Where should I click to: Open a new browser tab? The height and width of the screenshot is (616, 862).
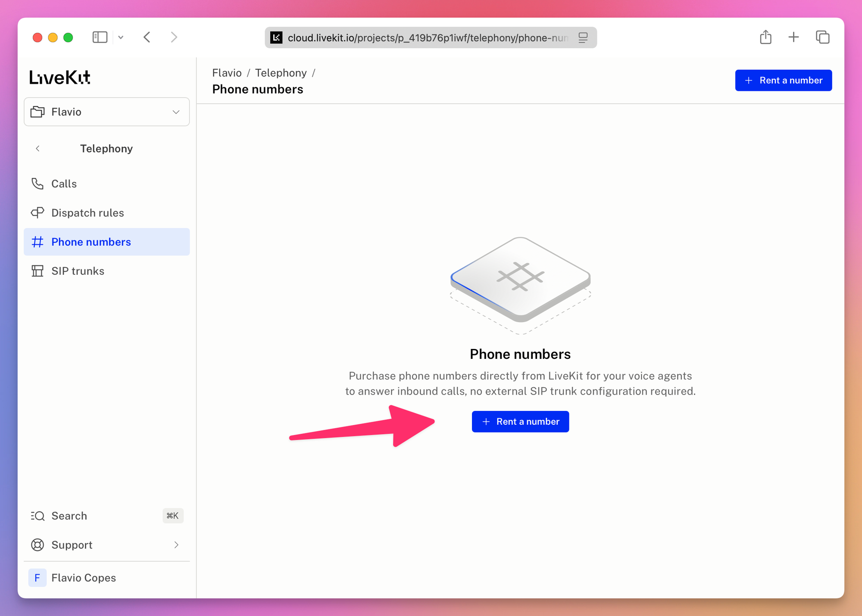[793, 37]
